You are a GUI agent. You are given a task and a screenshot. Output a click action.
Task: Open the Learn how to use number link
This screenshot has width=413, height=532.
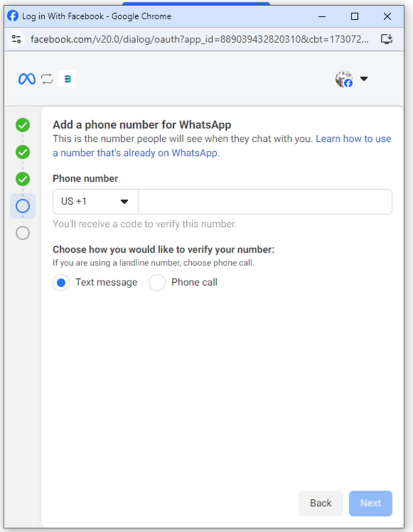[x=222, y=146]
